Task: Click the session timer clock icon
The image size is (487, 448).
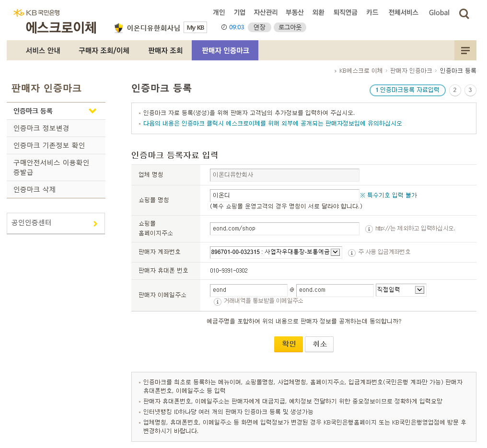Action: tap(224, 27)
